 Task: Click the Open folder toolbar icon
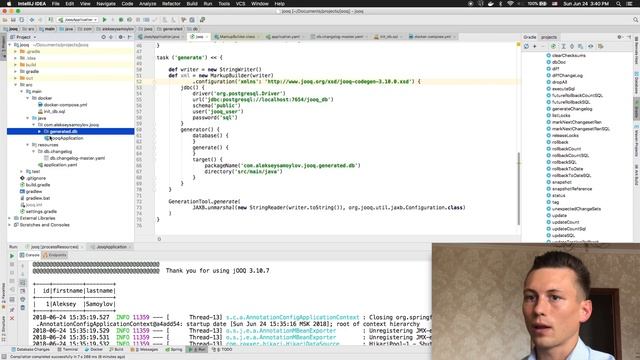(x=5, y=20)
